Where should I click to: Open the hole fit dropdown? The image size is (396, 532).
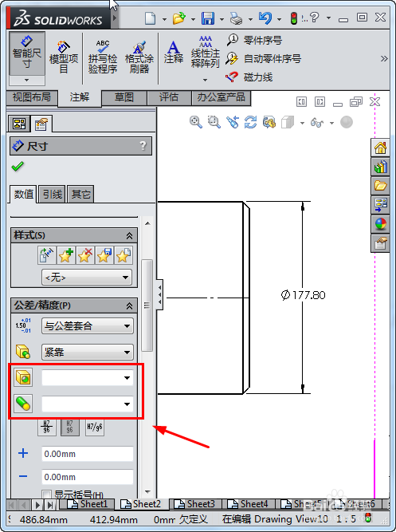pos(88,377)
